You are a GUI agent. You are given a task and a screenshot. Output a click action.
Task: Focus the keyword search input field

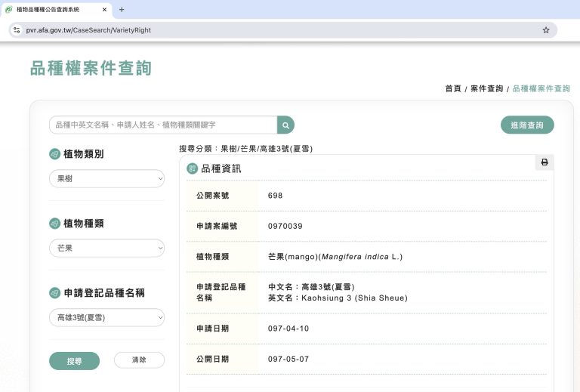coord(163,125)
